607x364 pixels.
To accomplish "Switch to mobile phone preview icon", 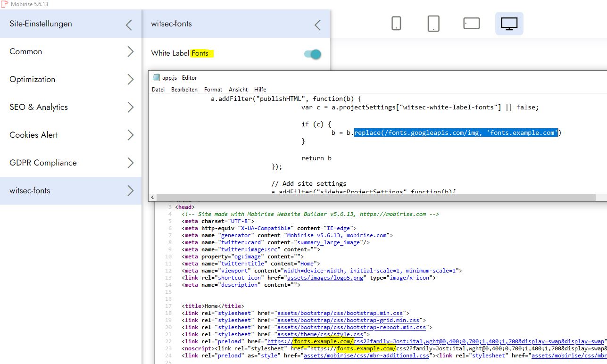I will (396, 24).
